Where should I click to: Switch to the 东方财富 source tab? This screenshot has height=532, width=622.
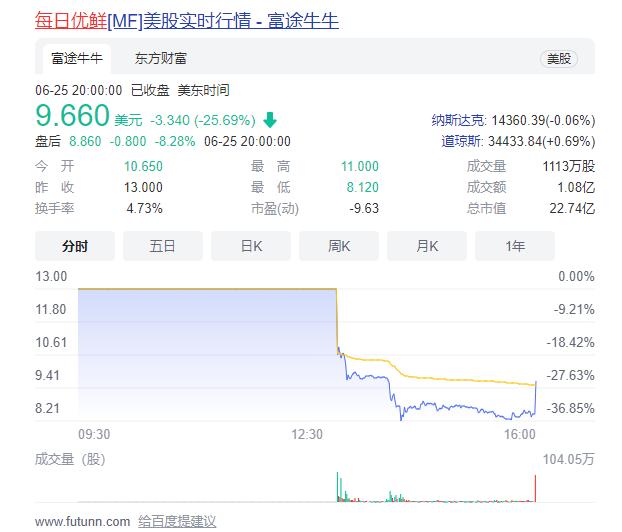click(x=161, y=59)
